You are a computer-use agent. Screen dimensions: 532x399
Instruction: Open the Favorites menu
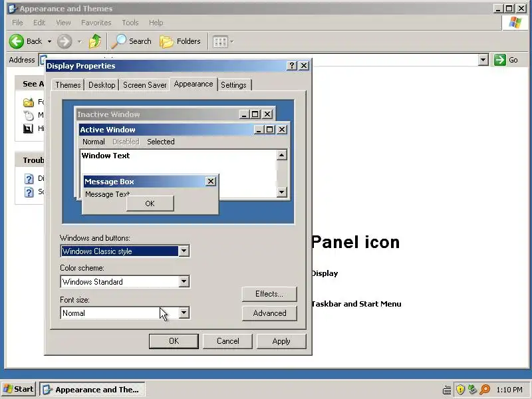pos(96,23)
